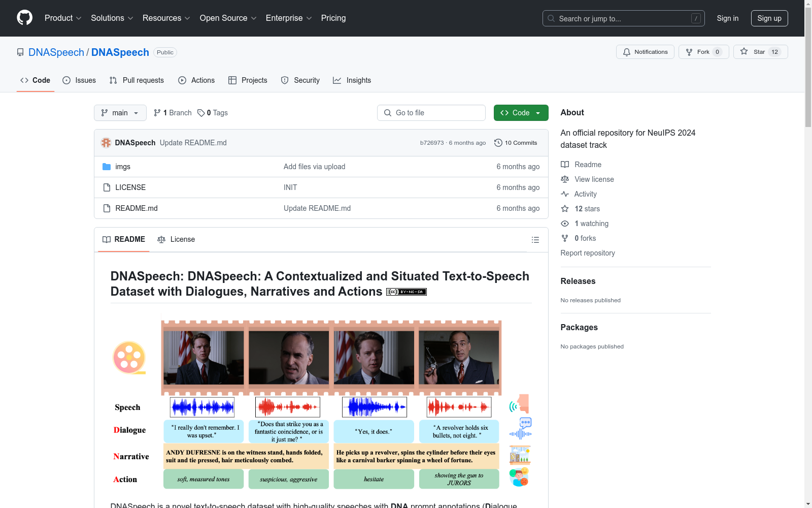View the 10 Commits history
This screenshot has width=812, height=508.
pos(516,143)
